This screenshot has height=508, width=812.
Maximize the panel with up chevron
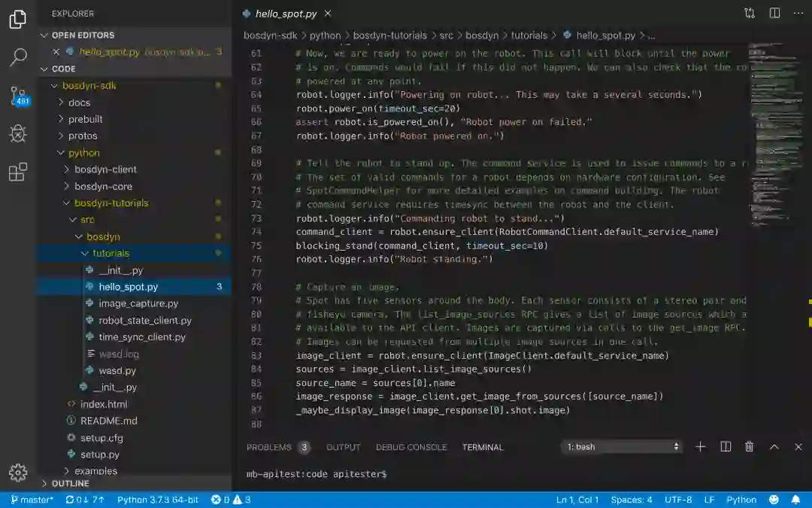click(x=774, y=447)
